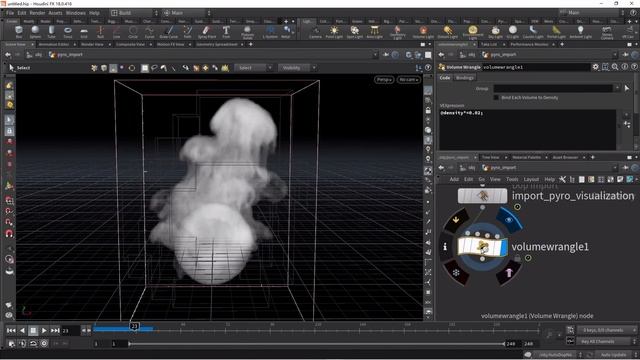Select the Sphere shelf tool
640x360 pixels.
(x=35, y=32)
